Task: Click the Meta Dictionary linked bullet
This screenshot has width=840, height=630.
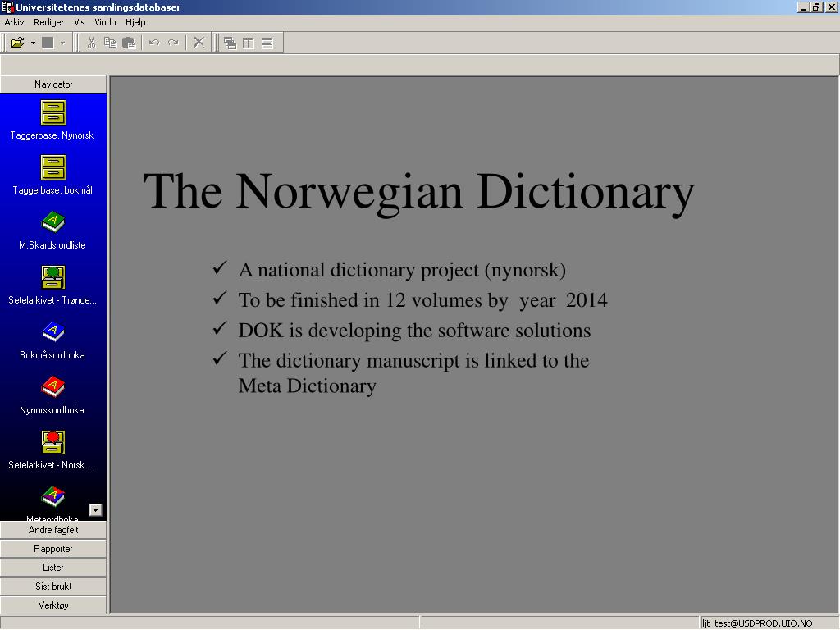Action: click(x=413, y=373)
